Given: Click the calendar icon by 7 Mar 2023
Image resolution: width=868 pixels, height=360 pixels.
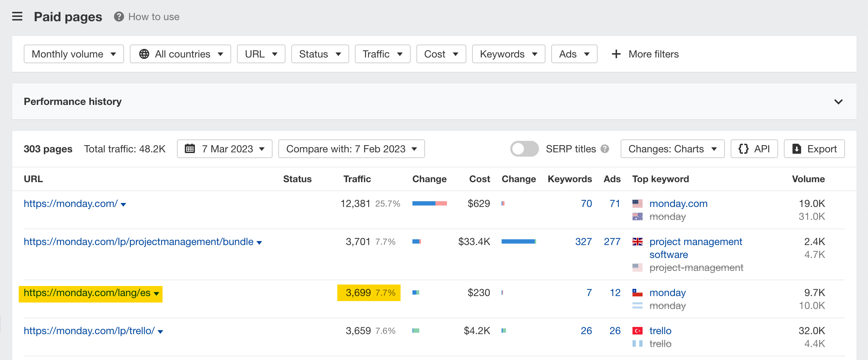Looking at the screenshot, I should pos(190,149).
